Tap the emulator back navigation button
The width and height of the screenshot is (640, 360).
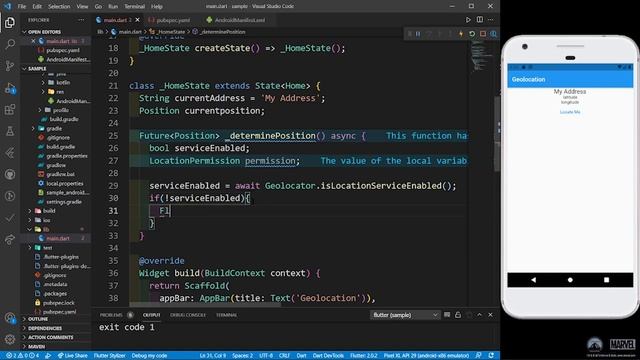click(533, 280)
